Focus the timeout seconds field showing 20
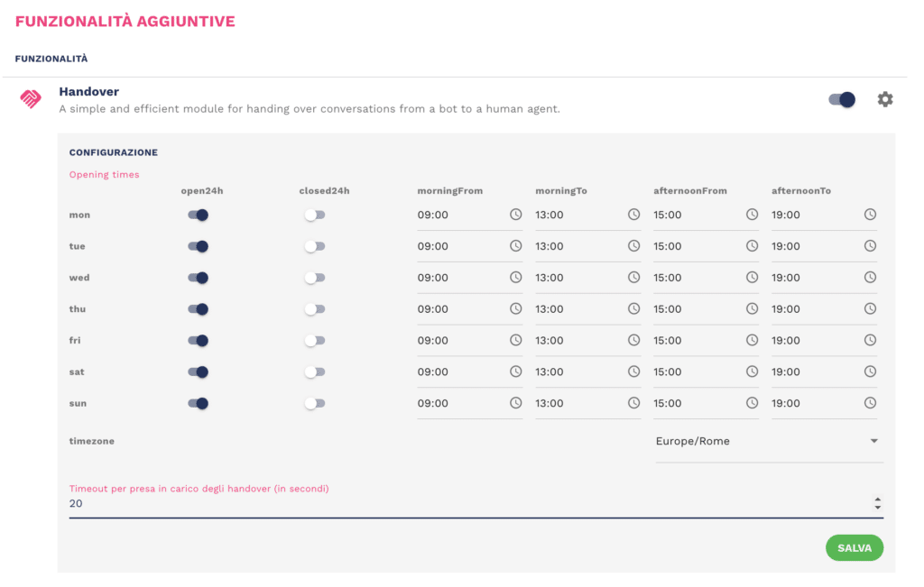Viewport: 924px width, 587px height. (x=476, y=504)
